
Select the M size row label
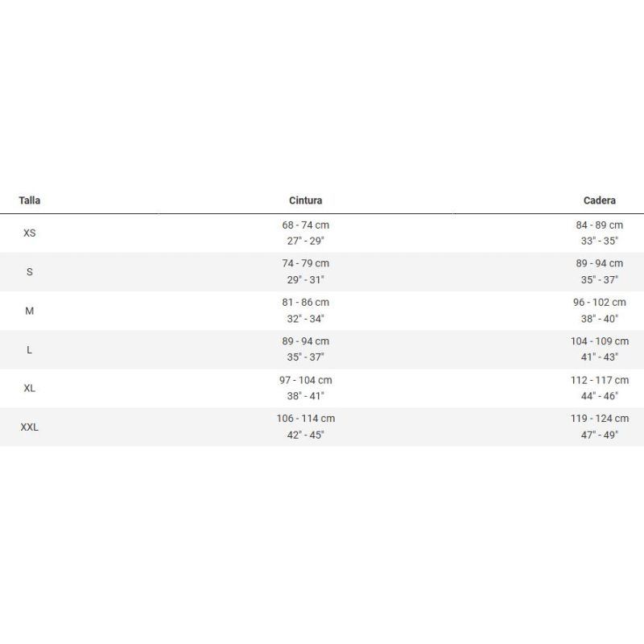click(30, 311)
